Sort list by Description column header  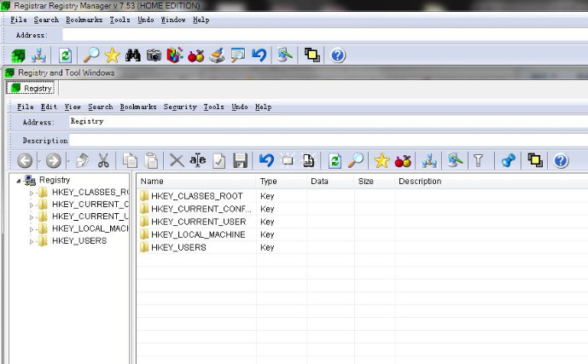[492, 182]
